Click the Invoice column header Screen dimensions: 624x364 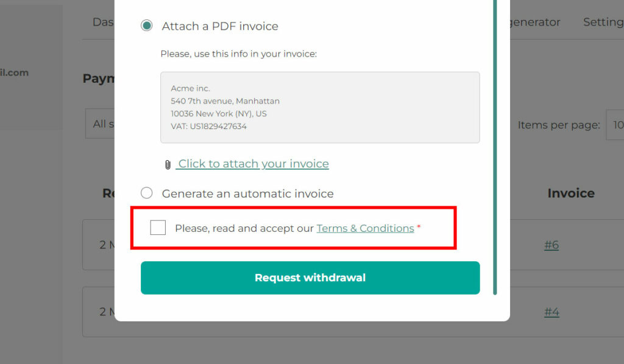click(571, 193)
